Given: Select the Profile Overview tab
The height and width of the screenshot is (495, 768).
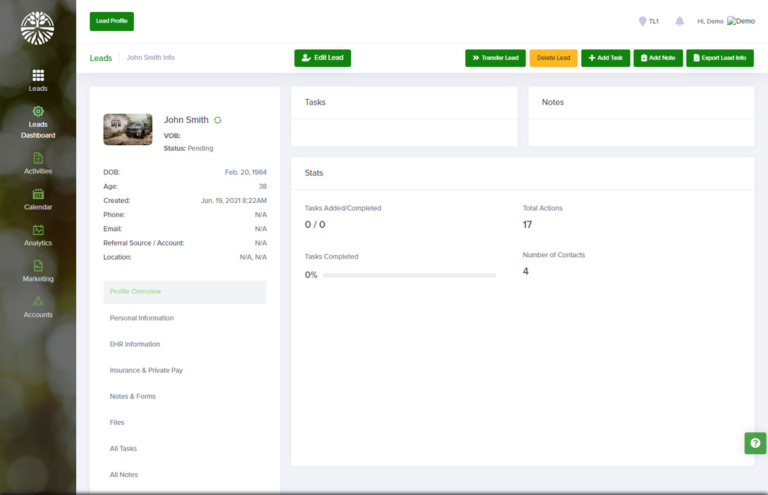Looking at the screenshot, I should (x=185, y=292).
